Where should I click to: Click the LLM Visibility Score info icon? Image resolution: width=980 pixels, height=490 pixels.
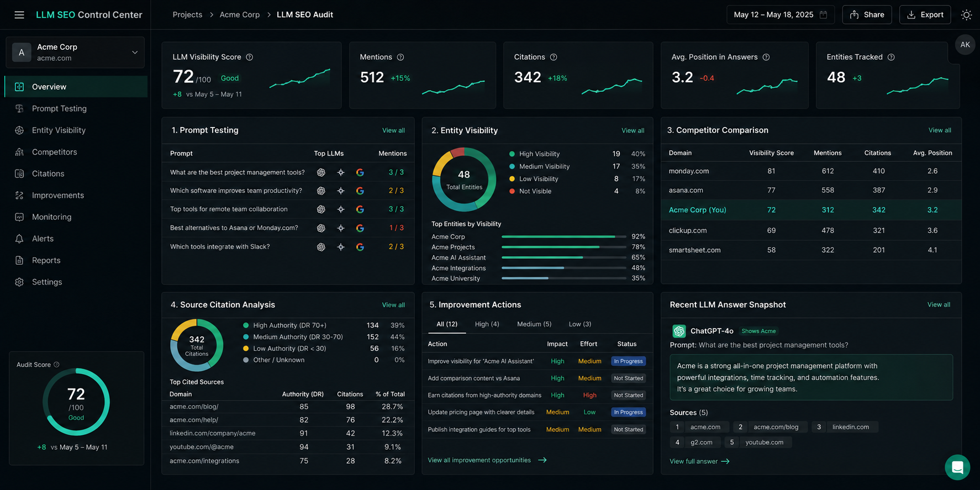coord(250,57)
